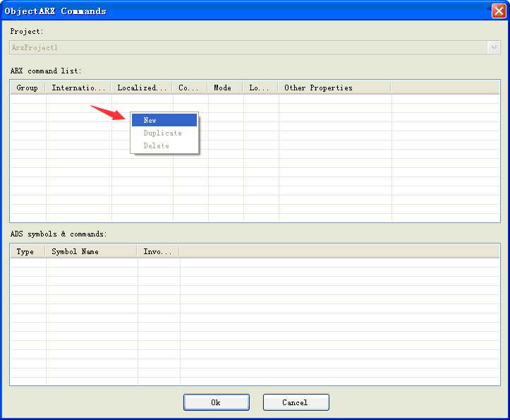This screenshot has height=420, width=510.
Task: Select the disabled Delete menu entry
Action: [164, 145]
